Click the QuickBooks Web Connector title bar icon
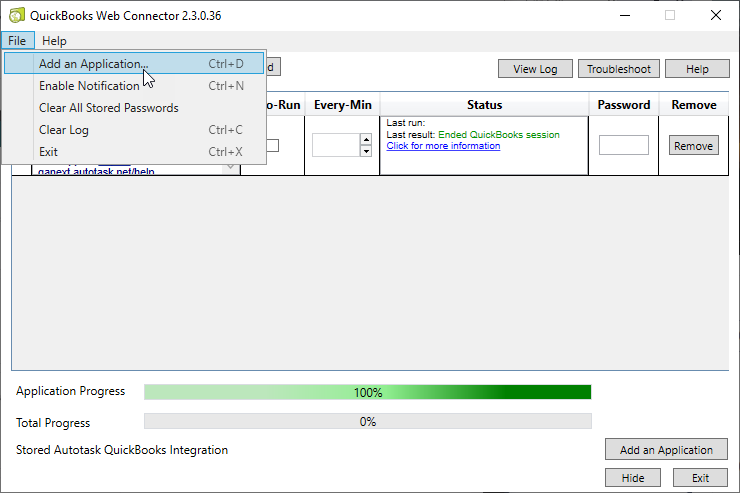Image resolution: width=740 pixels, height=493 pixels. click(16, 15)
